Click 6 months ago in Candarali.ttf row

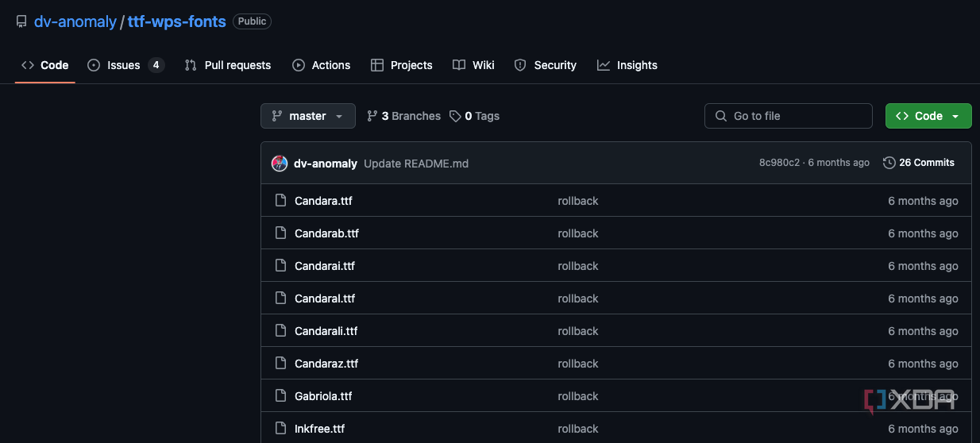pyautogui.click(x=923, y=331)
